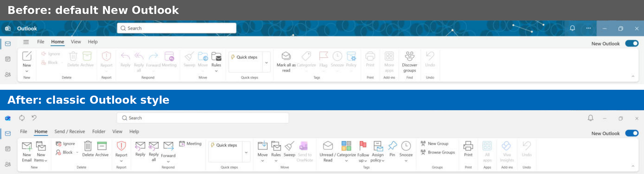Open File tab in the After window
Screen dimensions: 644x174
coord(23,132)
